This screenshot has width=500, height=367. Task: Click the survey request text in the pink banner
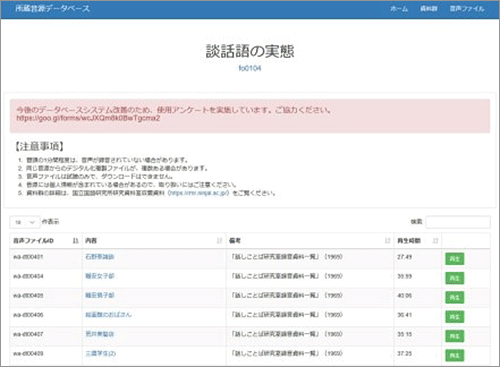tap(173, 110)
